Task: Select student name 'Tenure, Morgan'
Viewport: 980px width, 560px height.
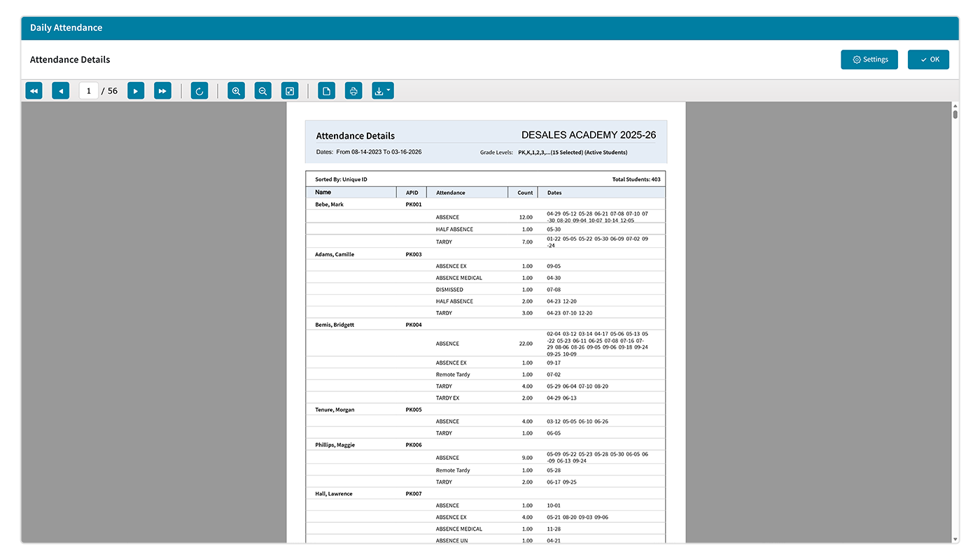Action: click(x=335, y=409)
